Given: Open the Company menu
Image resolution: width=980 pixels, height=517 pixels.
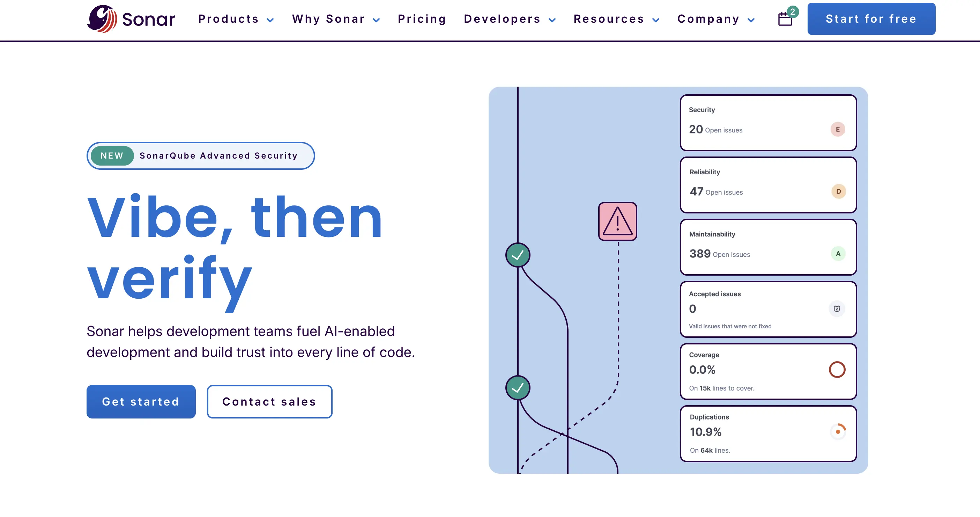Looking at the screenshot, I should (x=715, y=19).
